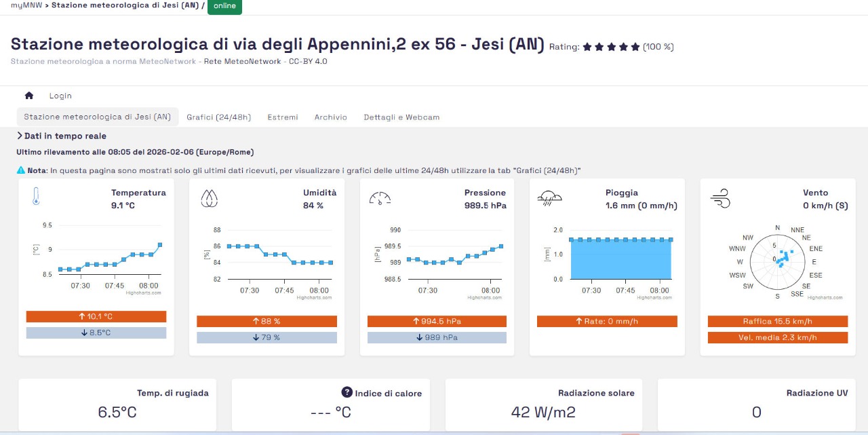Click the green online status badge
This screenshot has height=435, width=868.
[x=224, y=6]
